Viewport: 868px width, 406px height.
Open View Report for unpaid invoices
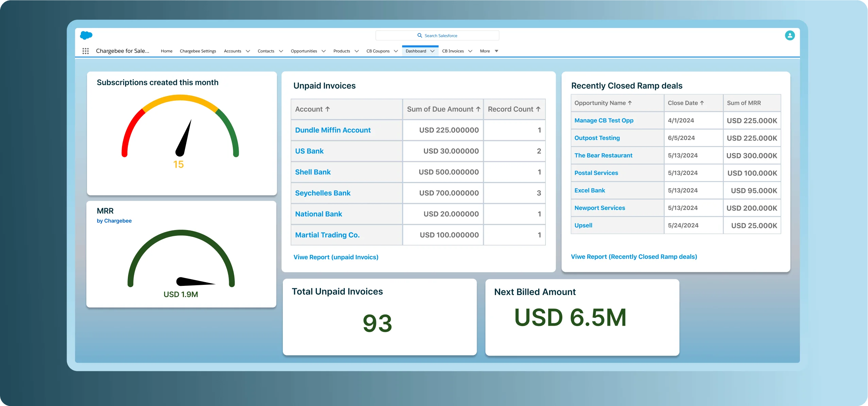[x=336, y=257]
